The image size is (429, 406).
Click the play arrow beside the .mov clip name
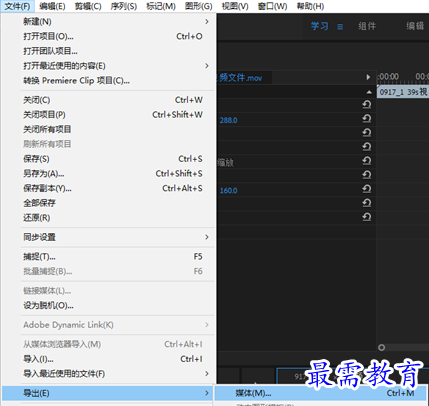(x=368, y=77)
